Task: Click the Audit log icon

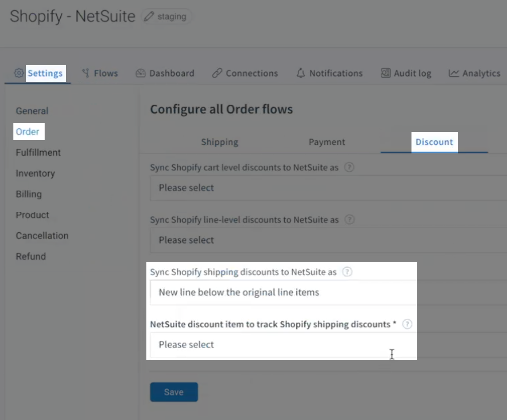Action: tap(385, 73)
